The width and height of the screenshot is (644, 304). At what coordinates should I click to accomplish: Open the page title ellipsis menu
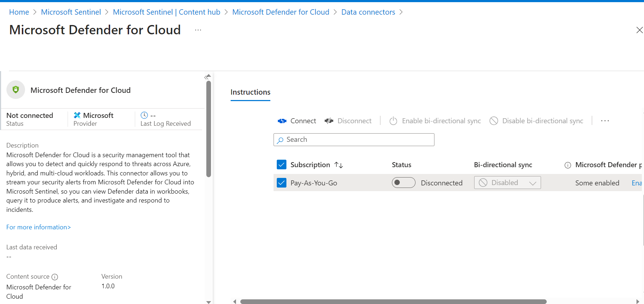tap(198, 30)
